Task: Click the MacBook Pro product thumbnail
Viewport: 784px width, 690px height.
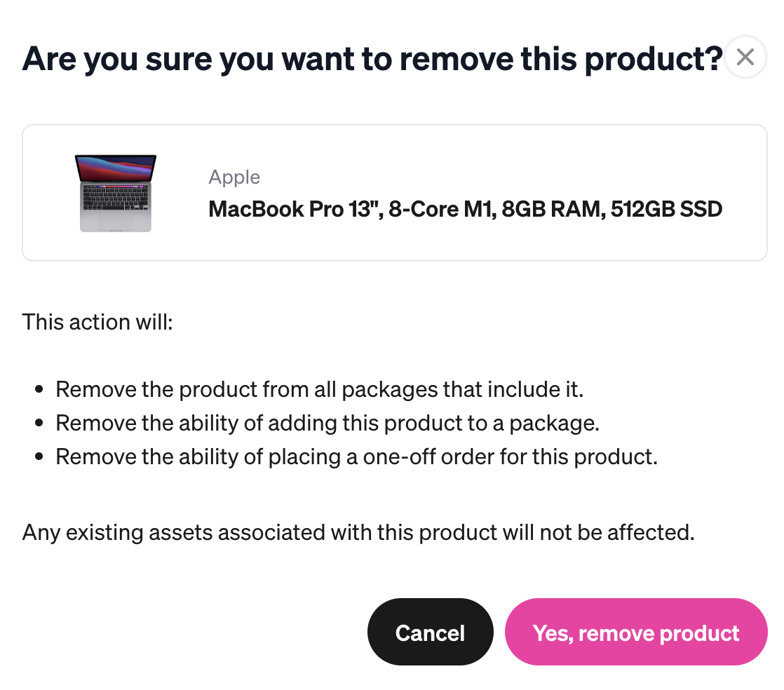Action: (x=116, y=193)
